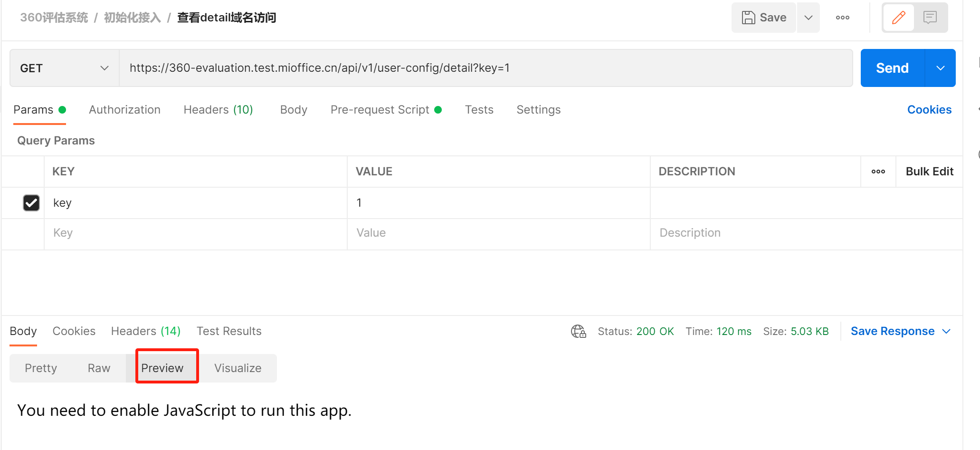This screenshot has width=980, height=450.
Task: Open the response Headers (14) tab
Action: (x=146, y=331)
